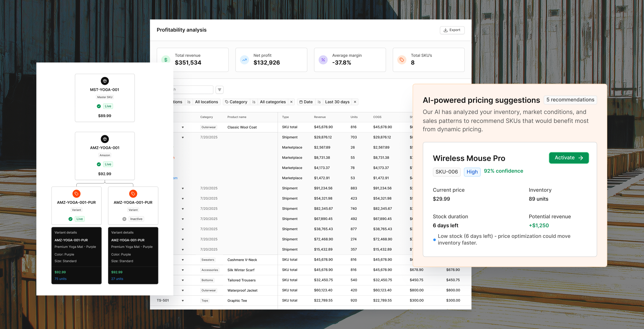Viewport: 644px width, 329px height.
Task: Expand the Graphic Tee SKU row
Action: tap(183, 301)
